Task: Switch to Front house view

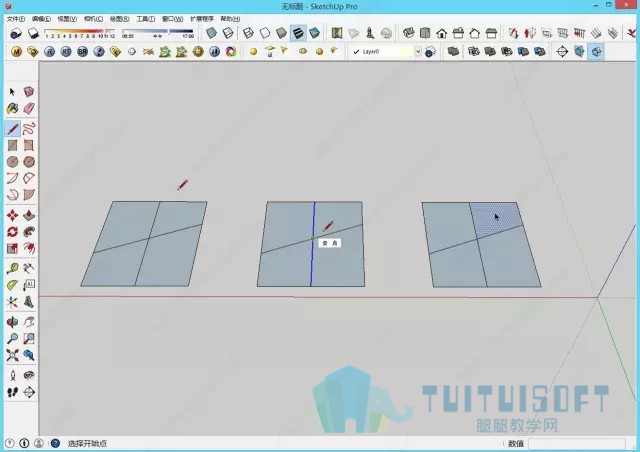Action: point(442,33)
